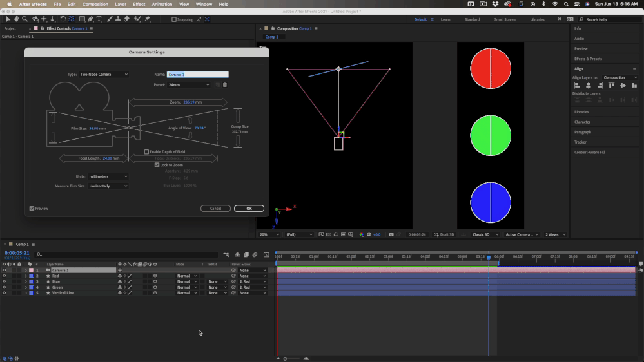Click the camera Name text field
The height and width of the screenshot is (362, 644).
pyautogui.click(x=197, y=75)
